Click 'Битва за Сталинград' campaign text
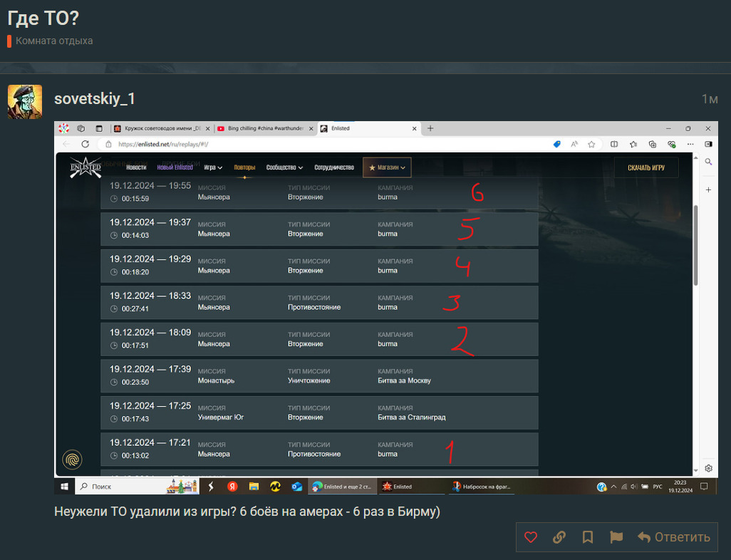The height and width of the screenshot is (560, 731). click(x=412, y=418)
